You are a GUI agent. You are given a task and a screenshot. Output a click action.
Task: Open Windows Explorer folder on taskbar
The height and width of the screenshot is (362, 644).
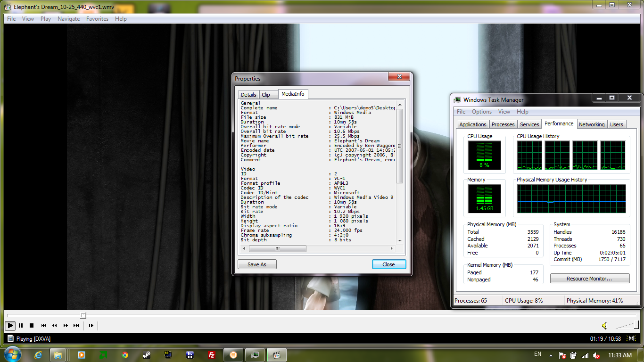point(58,354)
